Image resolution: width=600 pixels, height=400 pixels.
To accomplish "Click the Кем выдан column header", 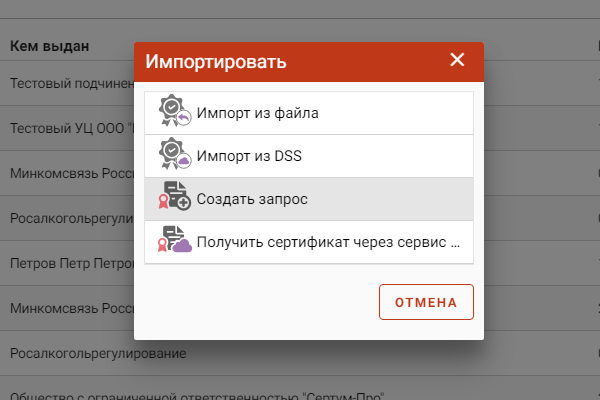I will point(49,46).
